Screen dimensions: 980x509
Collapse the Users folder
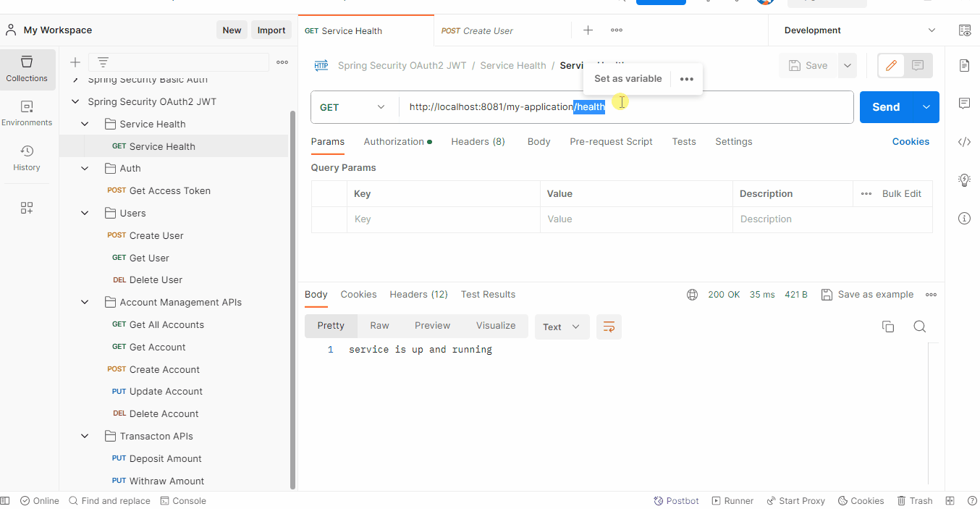point(85,214)
